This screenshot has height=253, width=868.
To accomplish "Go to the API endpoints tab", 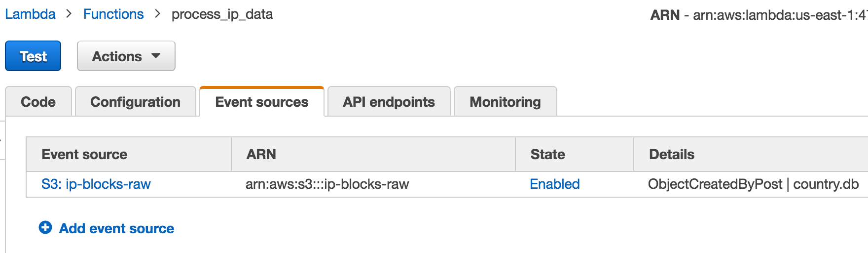I will pos(389,102).
